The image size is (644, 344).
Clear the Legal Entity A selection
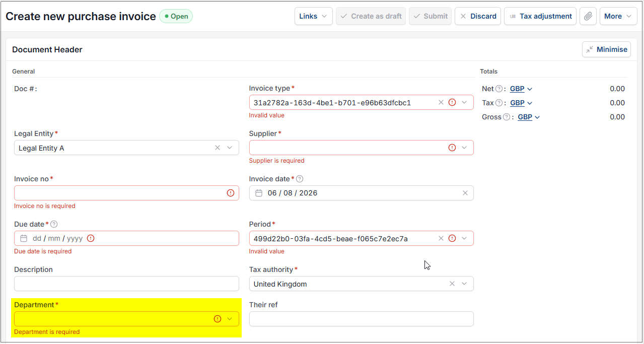pos(218,148)
